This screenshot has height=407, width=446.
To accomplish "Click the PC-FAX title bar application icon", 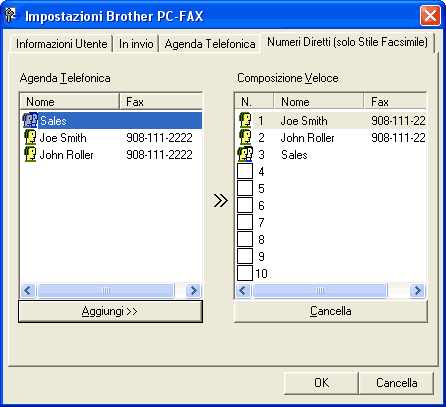I will click(x=11, y=15).
